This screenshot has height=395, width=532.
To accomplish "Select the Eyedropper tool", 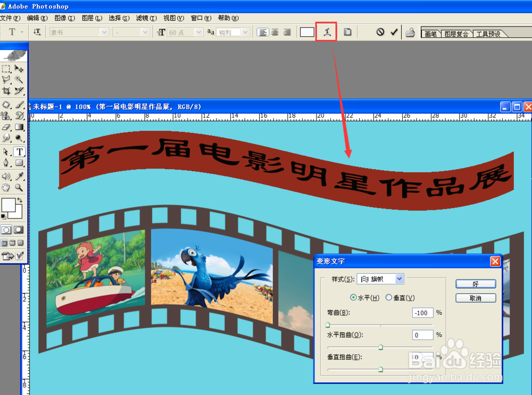I will 19,177.
